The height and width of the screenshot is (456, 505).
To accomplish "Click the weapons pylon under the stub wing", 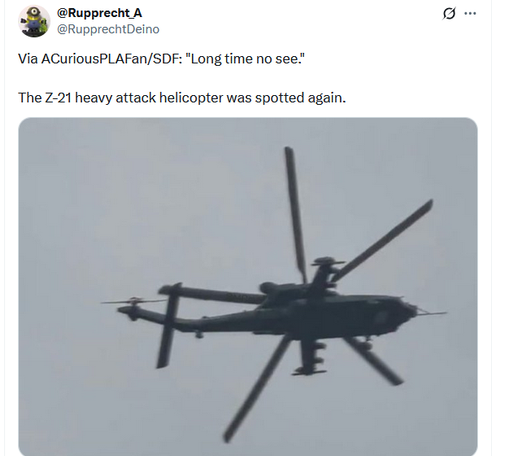I will click(x=311, y=358).
